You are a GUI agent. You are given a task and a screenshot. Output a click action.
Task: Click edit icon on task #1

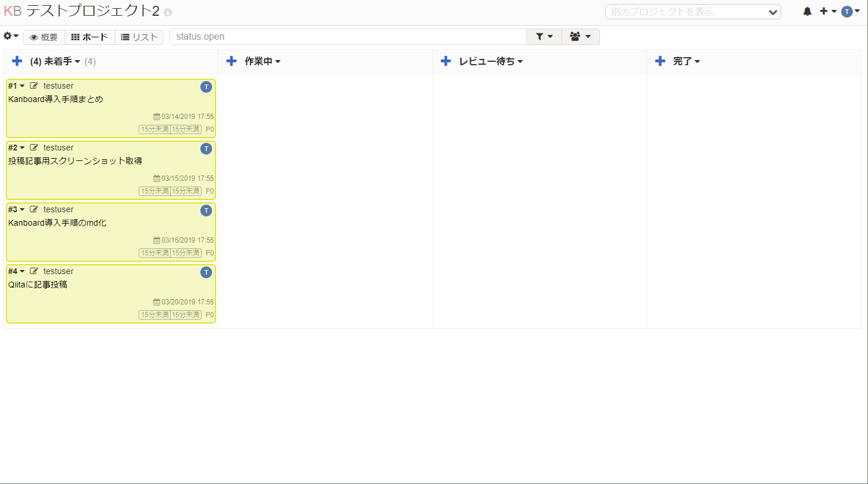tap(34, 86)
